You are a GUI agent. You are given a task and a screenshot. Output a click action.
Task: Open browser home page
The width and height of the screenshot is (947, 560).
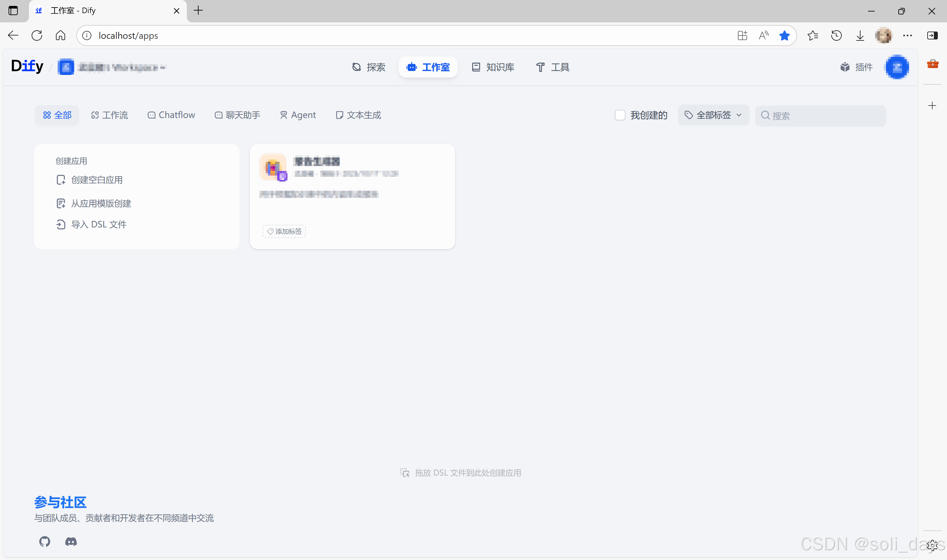pyautogui.click(x=61, y=35)
